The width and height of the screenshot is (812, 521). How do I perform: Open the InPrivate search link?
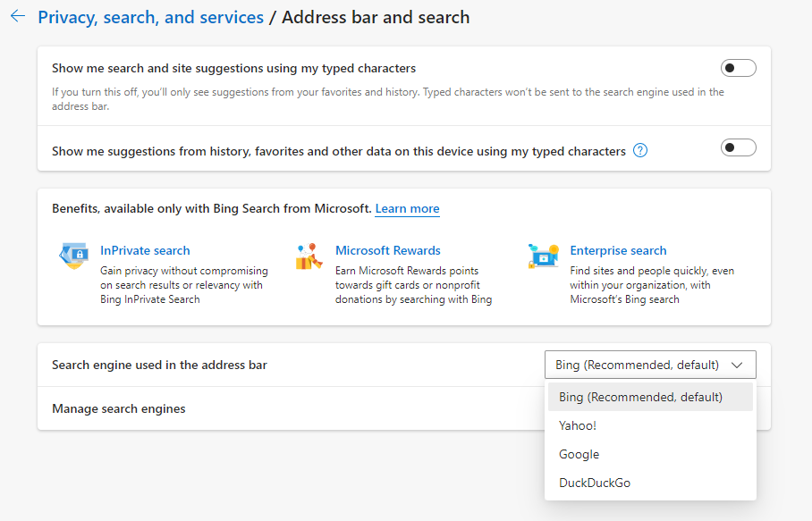coord(145,250)
